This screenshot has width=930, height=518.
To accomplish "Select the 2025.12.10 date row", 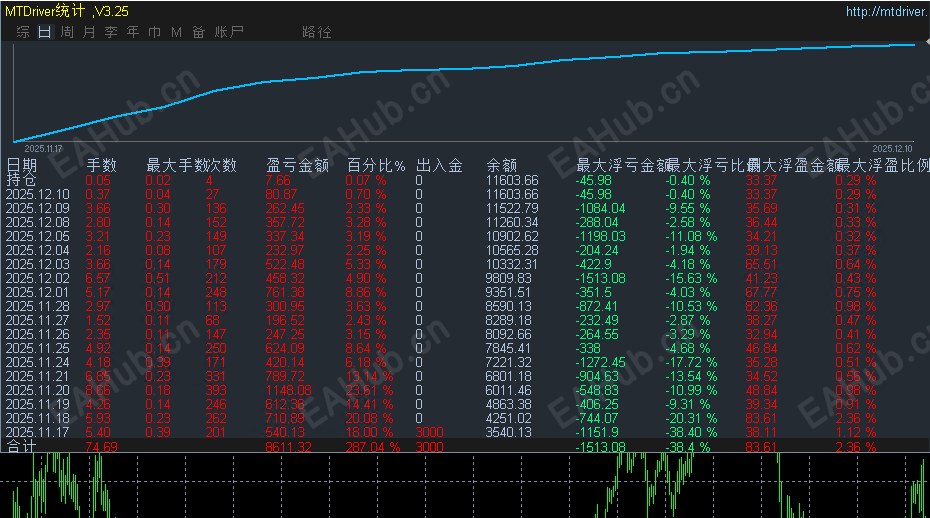I will click(37, 195).
